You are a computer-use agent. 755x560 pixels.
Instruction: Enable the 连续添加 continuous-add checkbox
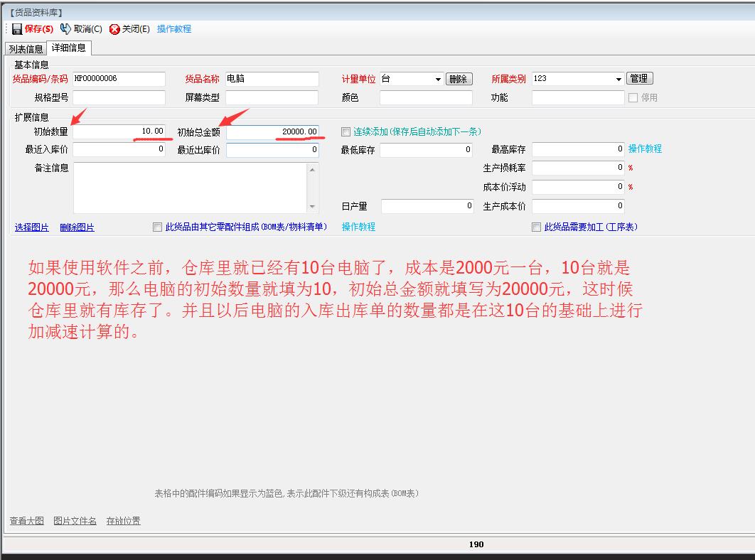[x=346, y=131]
